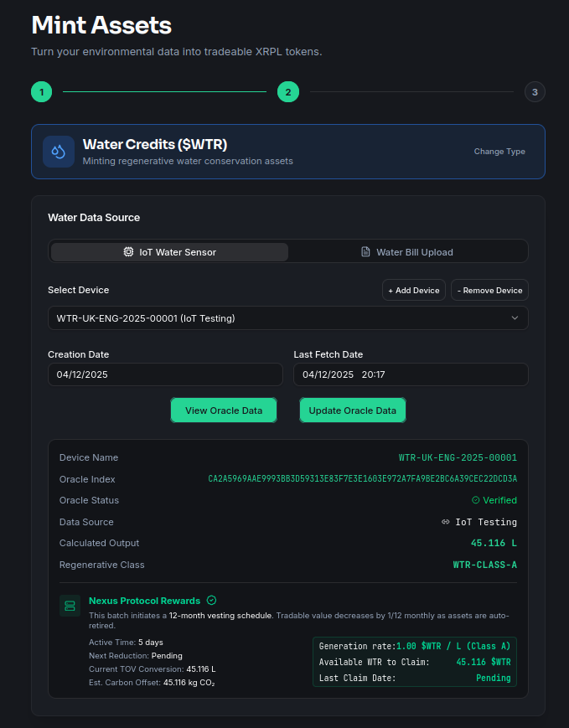Image resolution: width=569 pixels, height=728 pixels.
Task: Click the document icon beside Water Bill Upload
Action: pyautogui.click(x=365, y=251)
